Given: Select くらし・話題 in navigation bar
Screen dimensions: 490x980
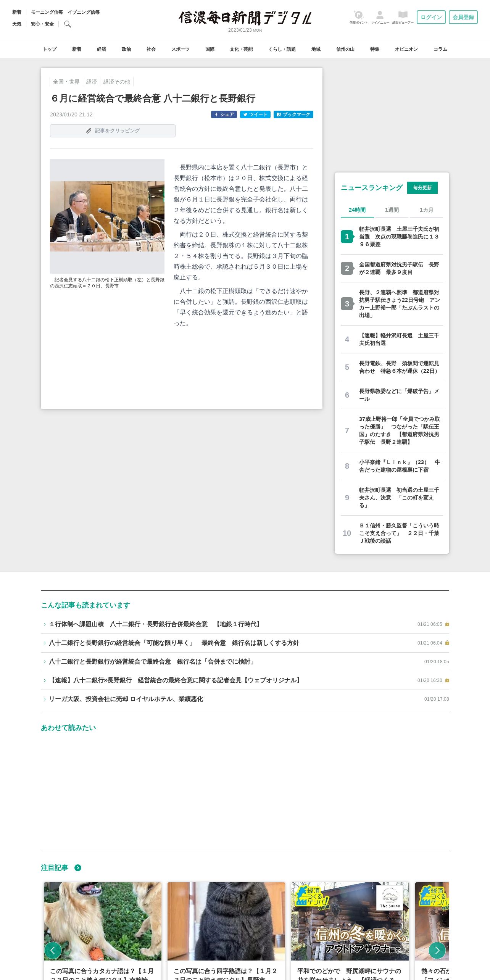Looking at the screenshot, I should click(x=282, y=49).
